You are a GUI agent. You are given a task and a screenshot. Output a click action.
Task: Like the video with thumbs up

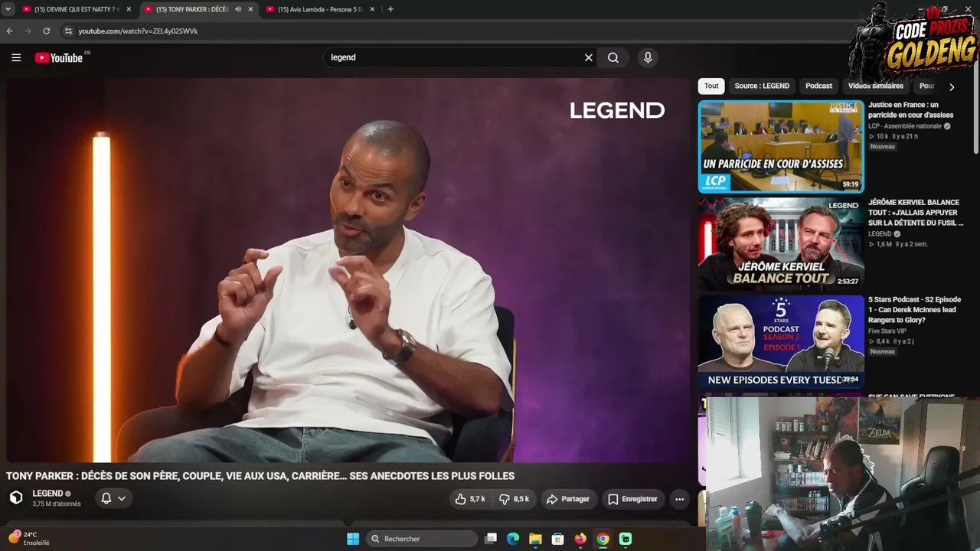tap(470, 499)
